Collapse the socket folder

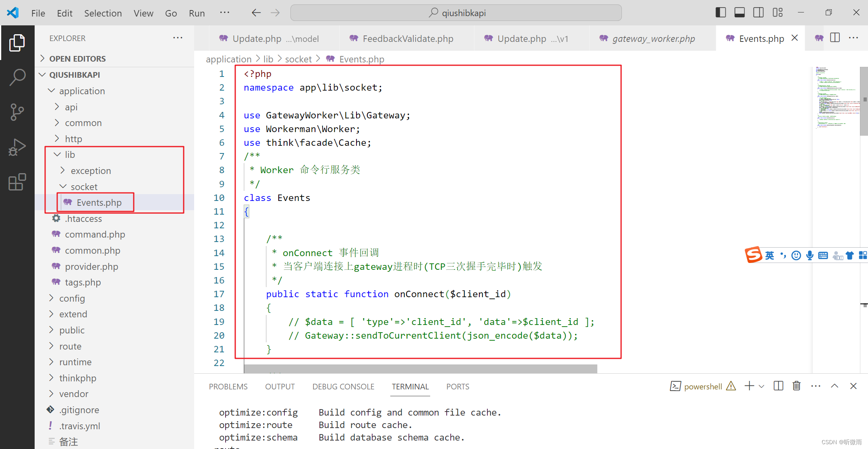(84, 186)
